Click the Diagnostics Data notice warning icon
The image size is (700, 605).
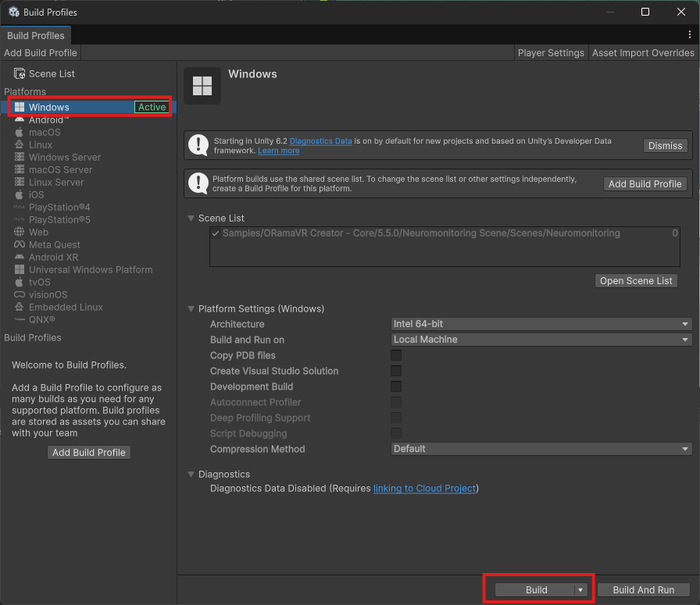[198, 145]
